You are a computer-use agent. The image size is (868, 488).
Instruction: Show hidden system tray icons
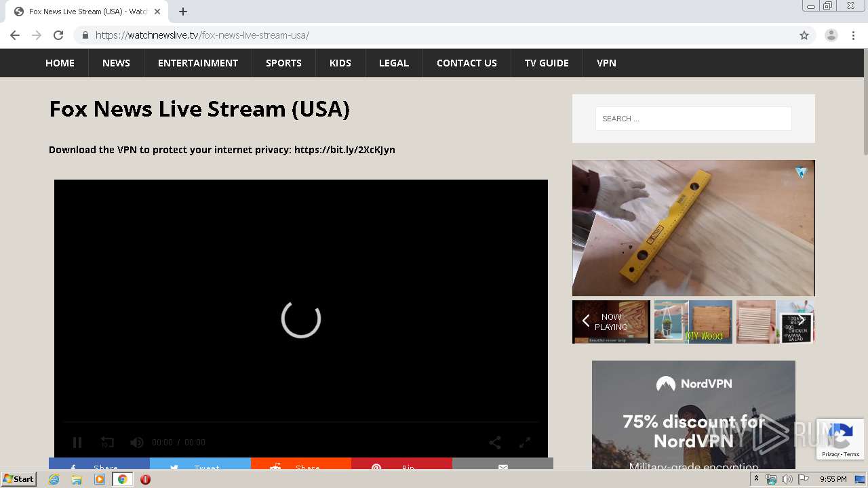[x=756, y=479]
